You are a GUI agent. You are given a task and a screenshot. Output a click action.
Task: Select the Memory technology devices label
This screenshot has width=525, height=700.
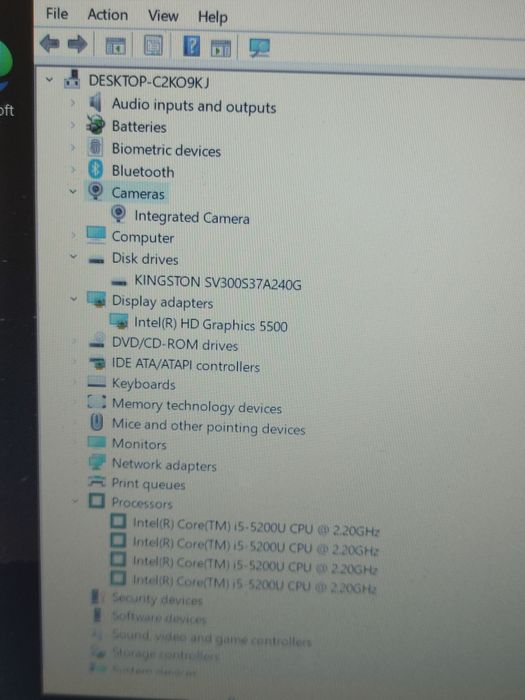click(197, 406)
